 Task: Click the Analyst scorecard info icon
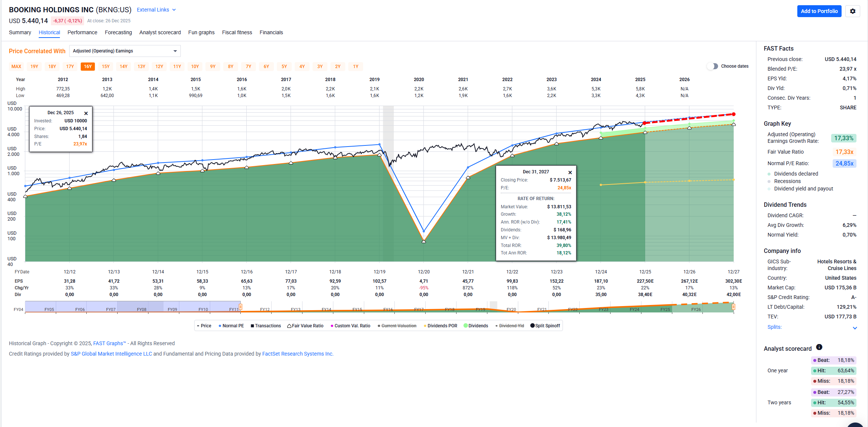coord(819,347)
